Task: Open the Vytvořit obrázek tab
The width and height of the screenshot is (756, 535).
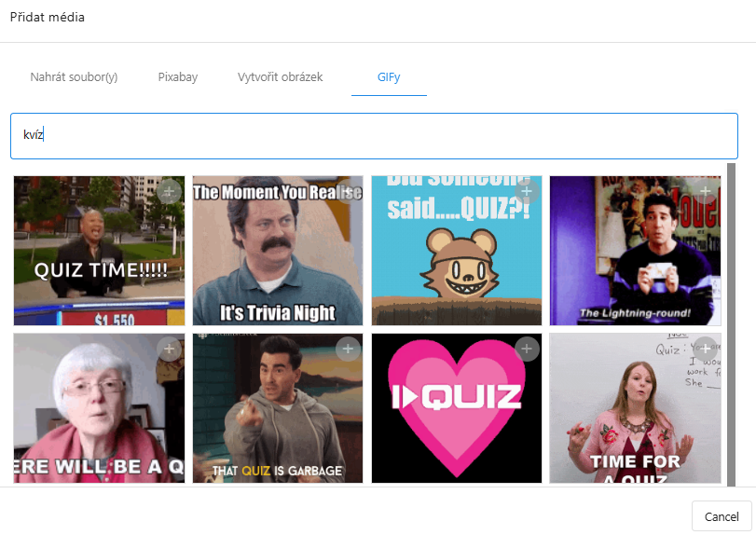Action: coord(281,77)
